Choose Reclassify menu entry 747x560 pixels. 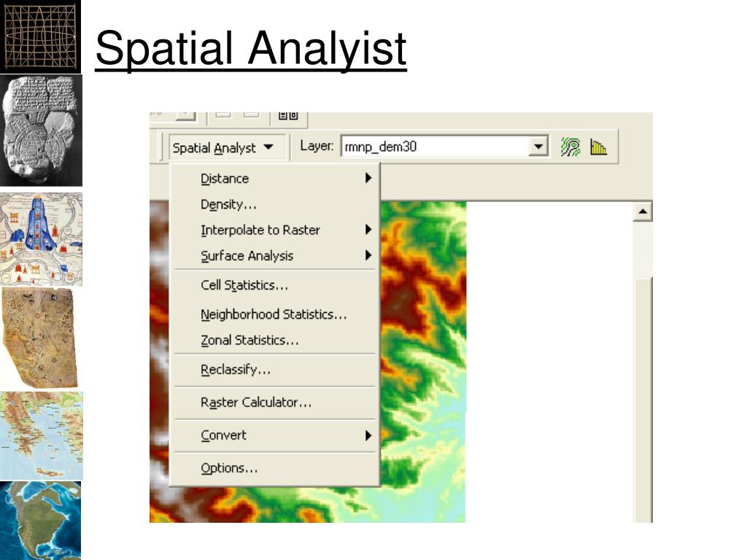[x=274, y=370]
